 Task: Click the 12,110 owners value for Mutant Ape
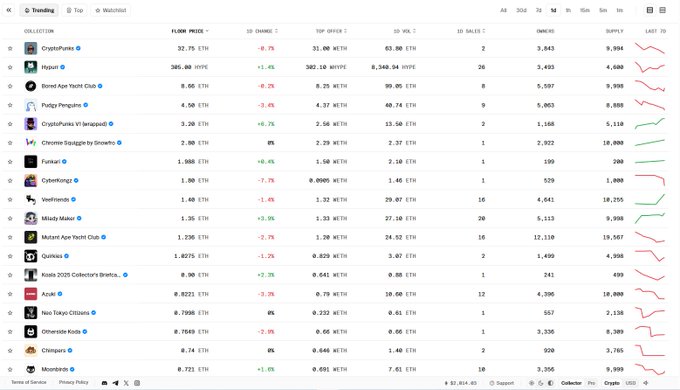click(544, 237)
